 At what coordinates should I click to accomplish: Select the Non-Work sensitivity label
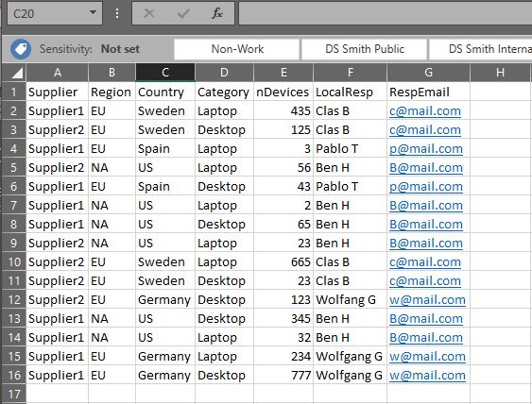tap(237, 49)
